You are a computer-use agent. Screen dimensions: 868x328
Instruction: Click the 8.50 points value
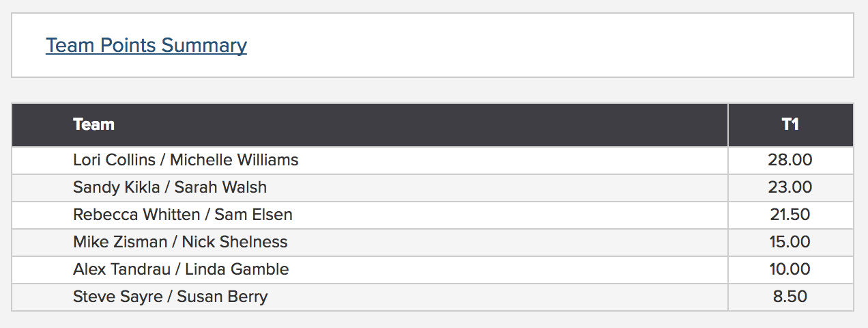point(790,297)
